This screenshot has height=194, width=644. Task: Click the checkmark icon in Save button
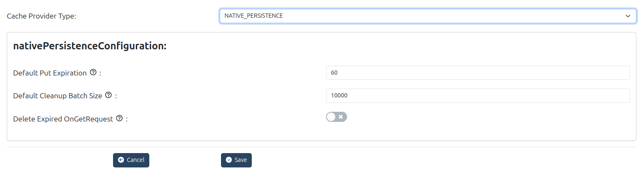pos(229,160)
